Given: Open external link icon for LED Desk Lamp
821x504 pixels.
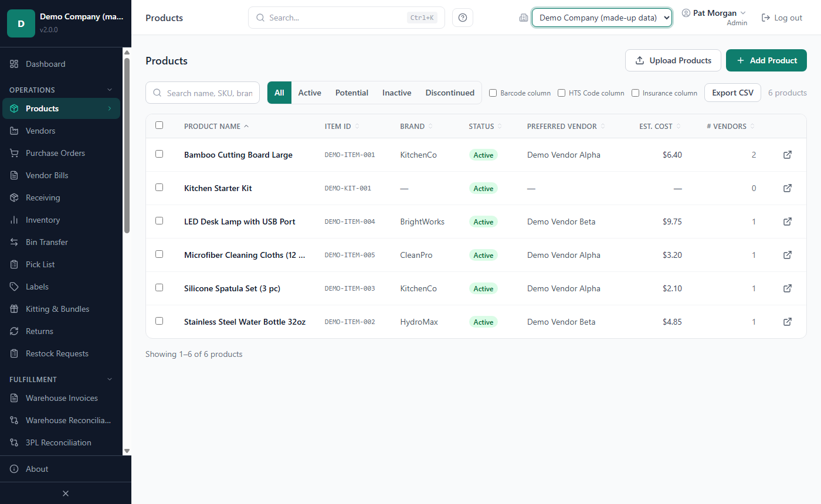Looking at the screenshot, I should [x=788, y=222].
